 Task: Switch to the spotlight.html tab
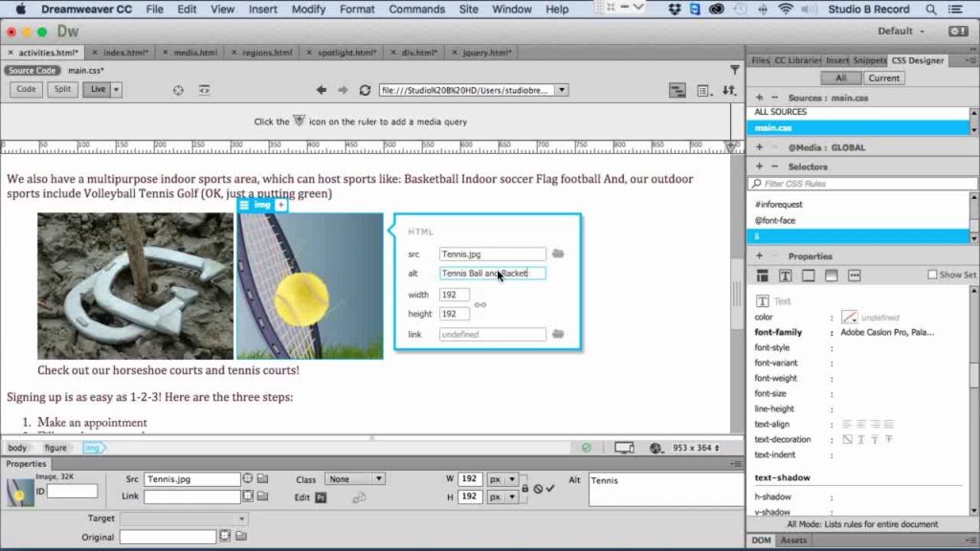tap(346, 53)
